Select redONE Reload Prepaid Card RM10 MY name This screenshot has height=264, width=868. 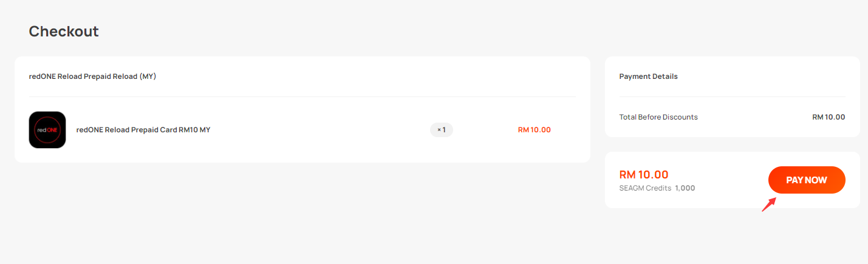(143, 130)
